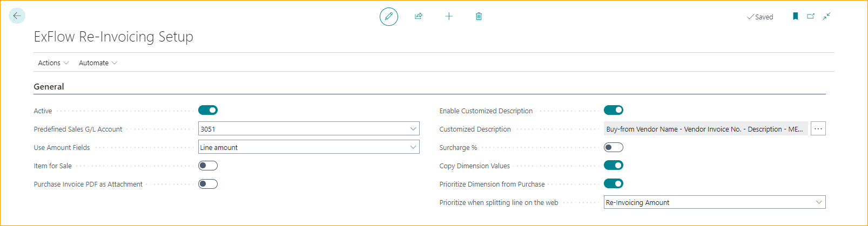Click the Line amount field value

[x=219, y=147]
